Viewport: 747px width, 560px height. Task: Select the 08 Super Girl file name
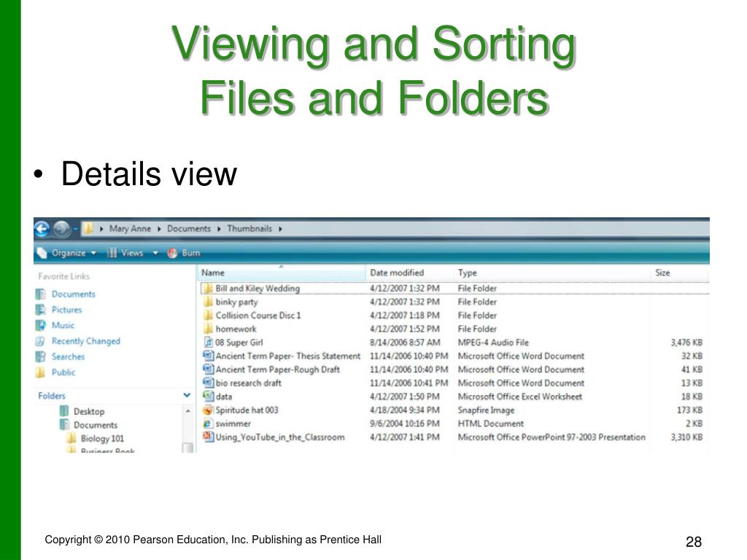coord(239,343)
